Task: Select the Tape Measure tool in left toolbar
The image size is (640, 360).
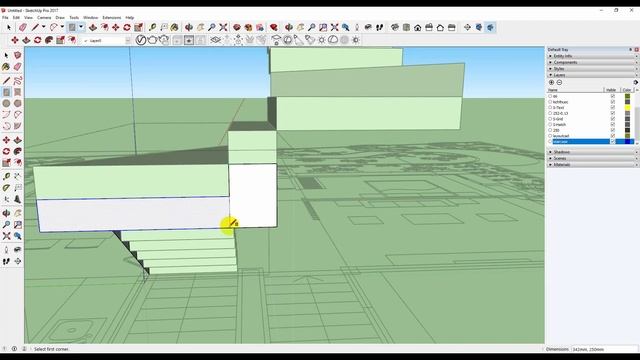Action: [6, 176]
